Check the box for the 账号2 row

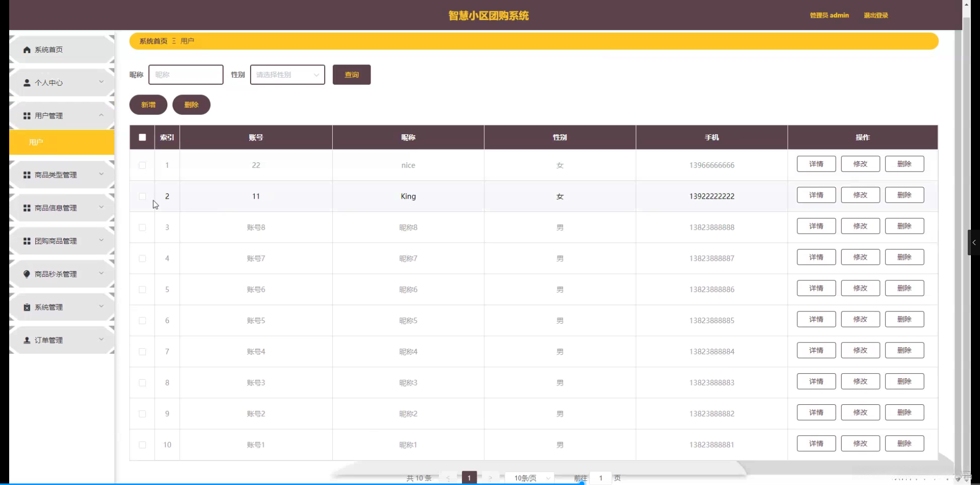click(142, 414)
